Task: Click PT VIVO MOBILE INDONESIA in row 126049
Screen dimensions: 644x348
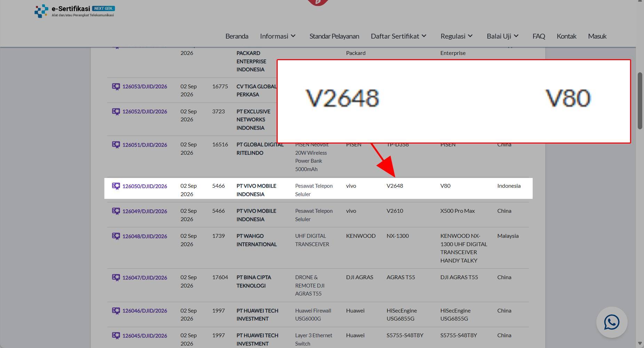Action: (x=256, y=215)
